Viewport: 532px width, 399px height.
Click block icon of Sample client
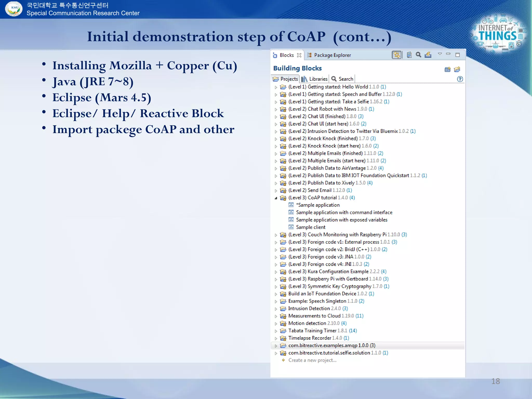click(x=291, y=227)
